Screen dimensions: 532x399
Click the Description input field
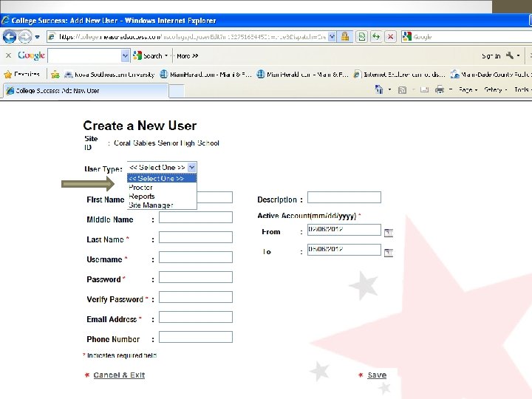[x=344, y=197]
